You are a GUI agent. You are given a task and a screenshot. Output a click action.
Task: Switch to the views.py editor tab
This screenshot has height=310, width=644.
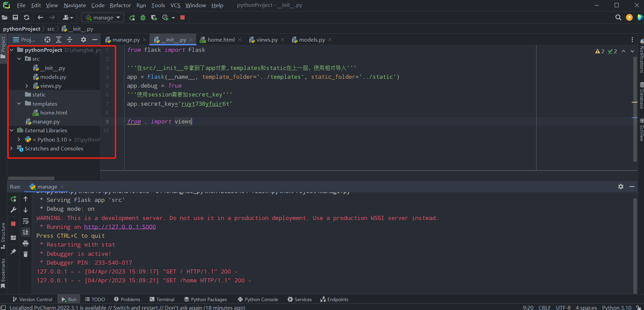coord(267,40)
